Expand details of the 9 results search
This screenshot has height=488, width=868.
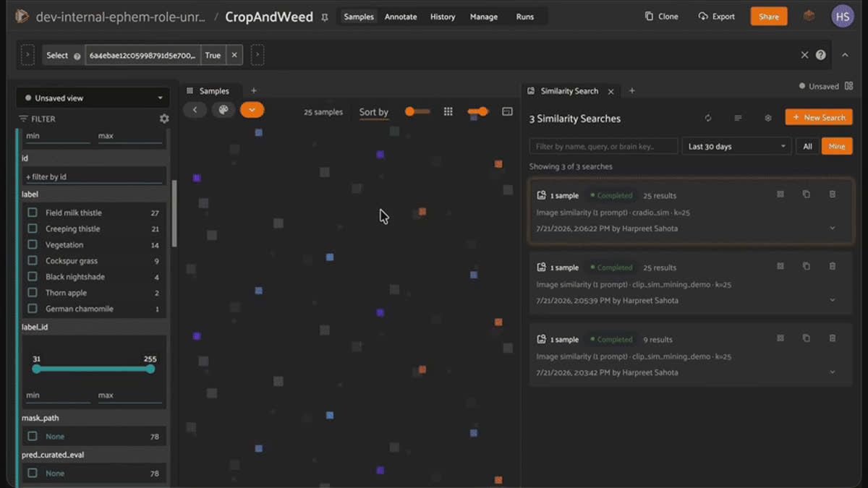833,372
